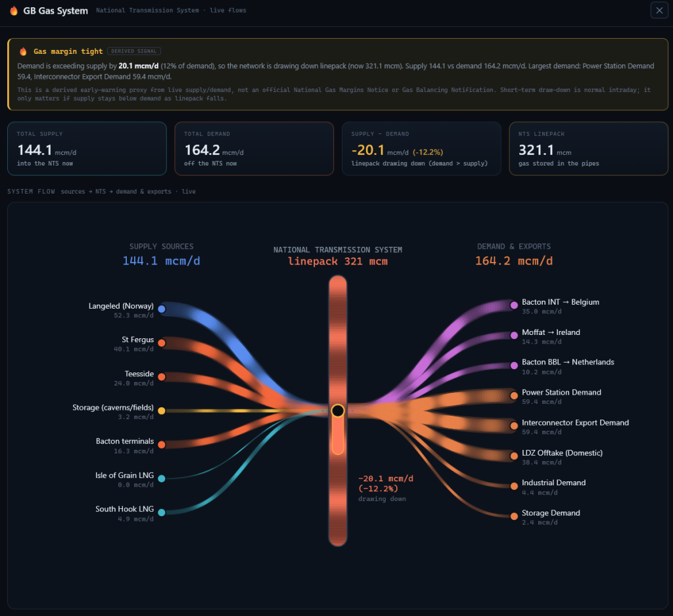
Task: Click the GB Gas System flame icon
Action: coord(14,11)
